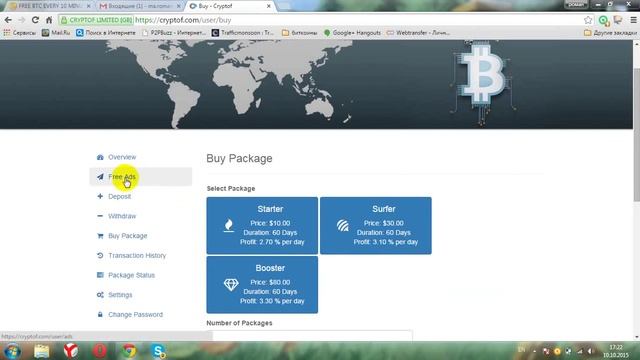Click the browser Forward arrow
Viewport: 640px width, 360px height.
(x=21, y=20)
